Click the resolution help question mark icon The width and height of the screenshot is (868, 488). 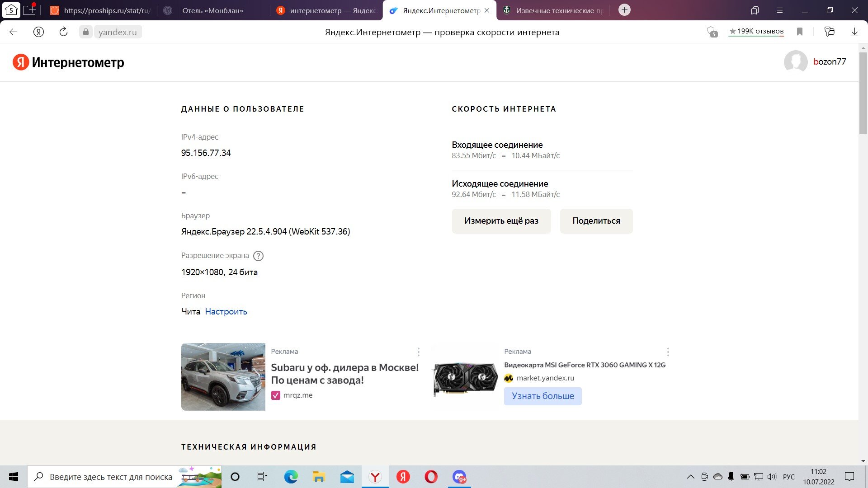258,256
